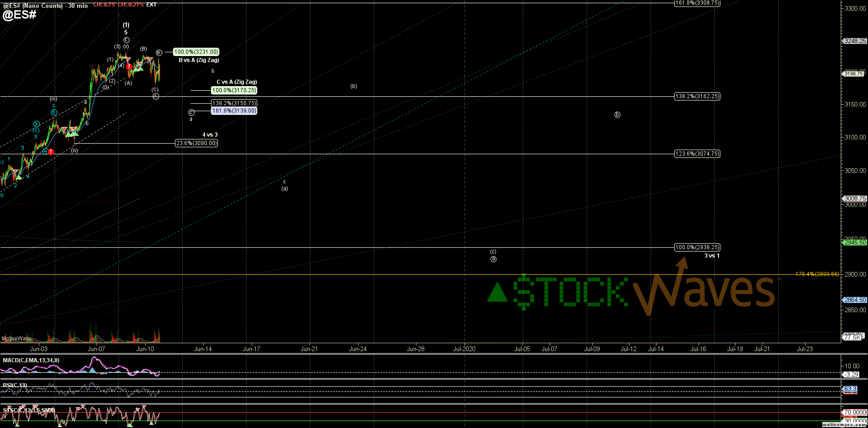This screenshot has width=868, height=428.
Task: Select the STSC stochastic indicator label
Action: (29, 410)
